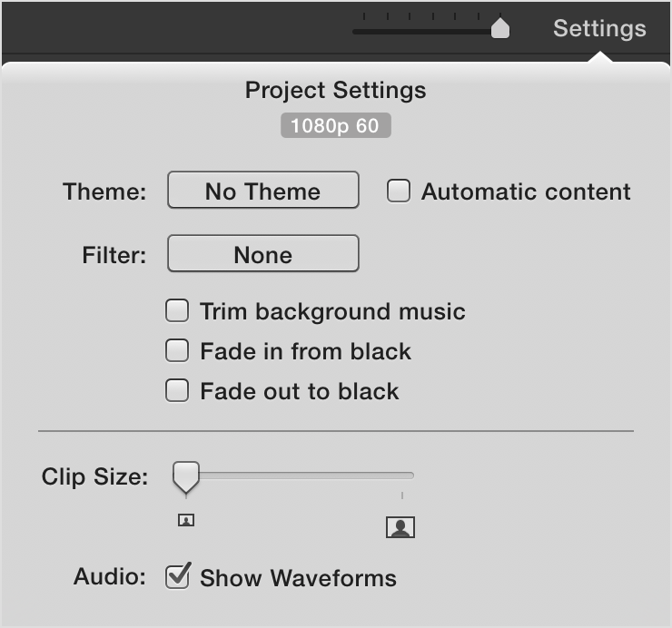The height and width of the screenshot is (628, 672).
Task: Click the Audio label
Action: 109,577
